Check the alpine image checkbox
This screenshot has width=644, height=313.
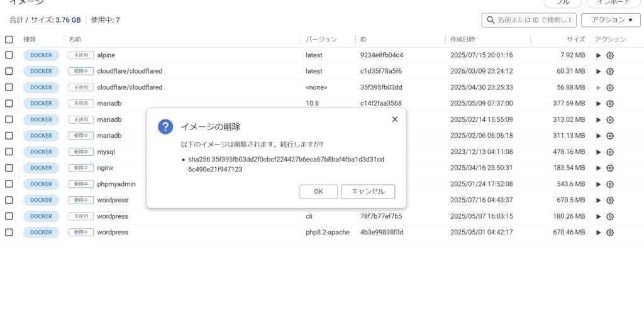tap(9, 55)
